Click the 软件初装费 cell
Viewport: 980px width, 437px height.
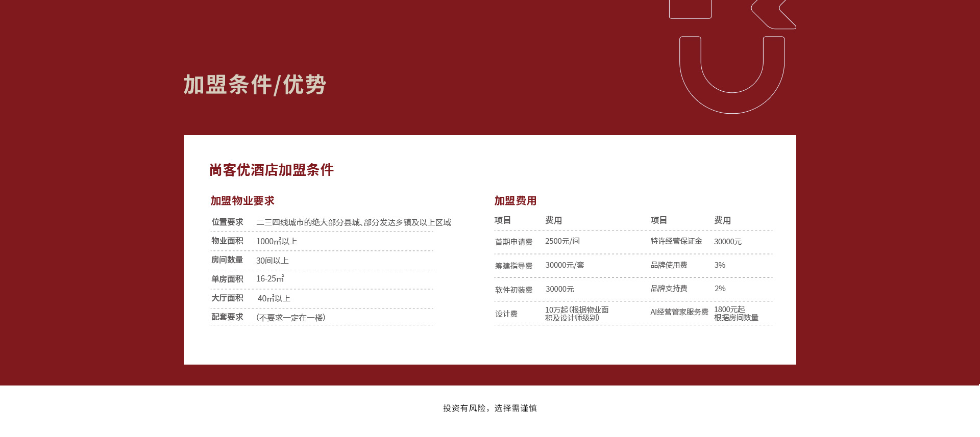click(514, 290)
